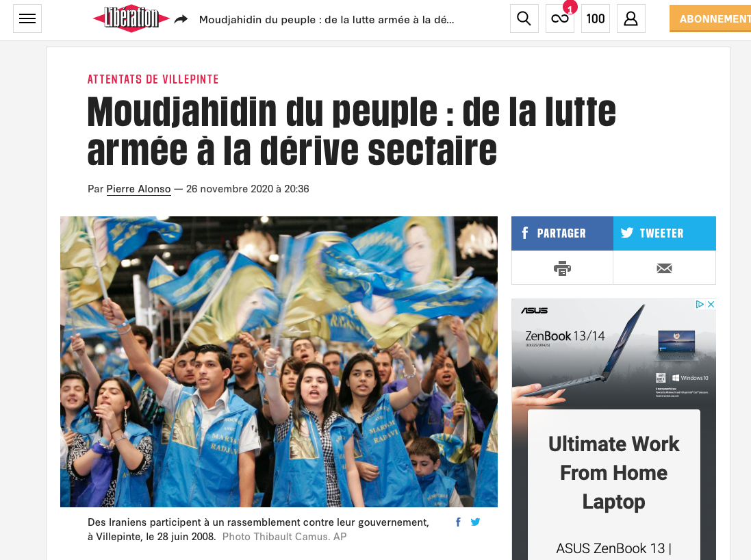
Task: Click the Abonnement subscribe button
Action: [x=711, y=18]
